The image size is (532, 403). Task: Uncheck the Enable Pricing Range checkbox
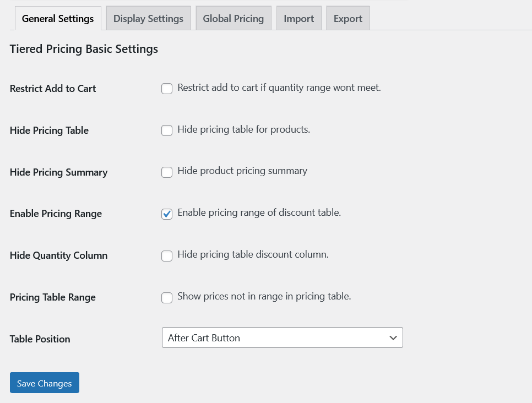pyautogui.click(x=167, y=214)
